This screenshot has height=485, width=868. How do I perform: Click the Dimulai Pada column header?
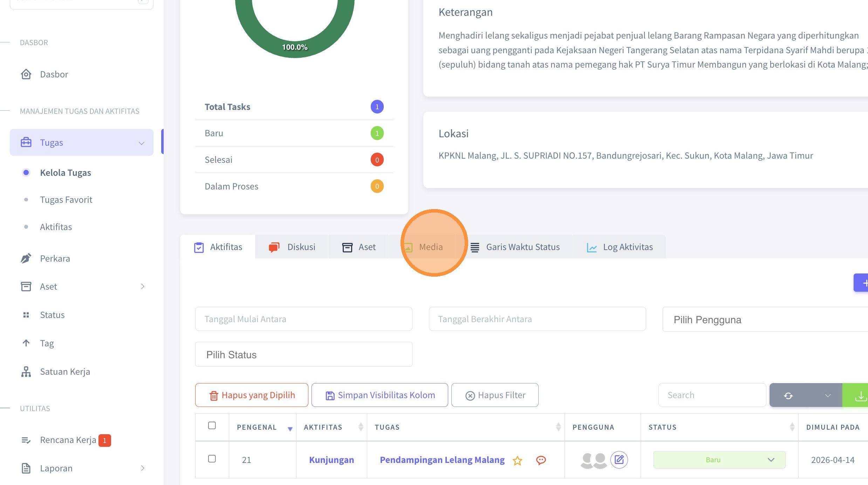point(833,427)
